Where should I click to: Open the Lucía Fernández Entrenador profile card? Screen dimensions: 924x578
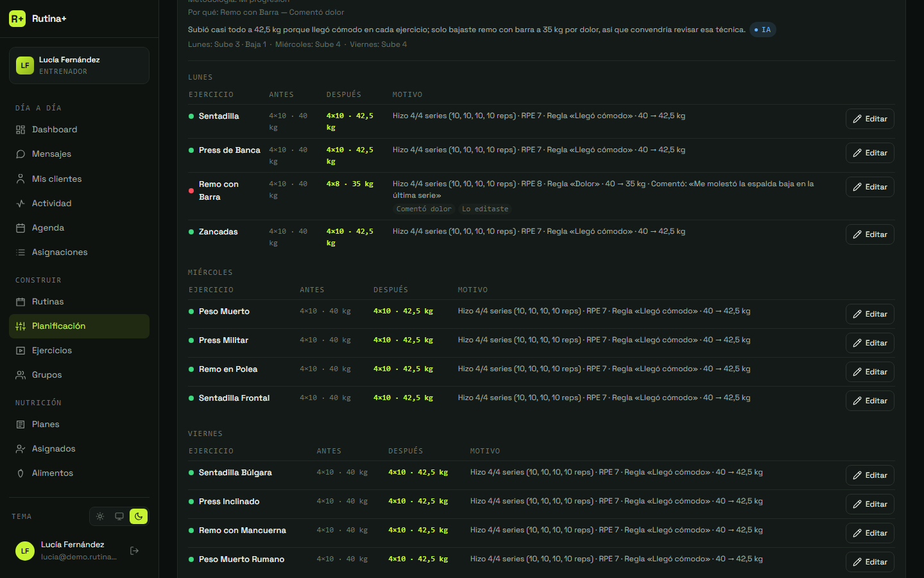(x=79, y=66)
